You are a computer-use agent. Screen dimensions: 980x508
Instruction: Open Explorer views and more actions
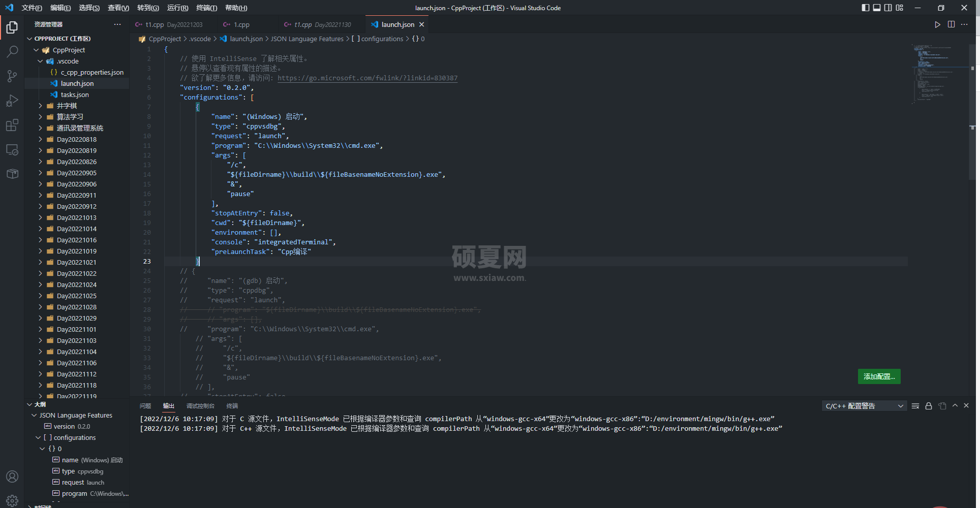coord(117,24)
